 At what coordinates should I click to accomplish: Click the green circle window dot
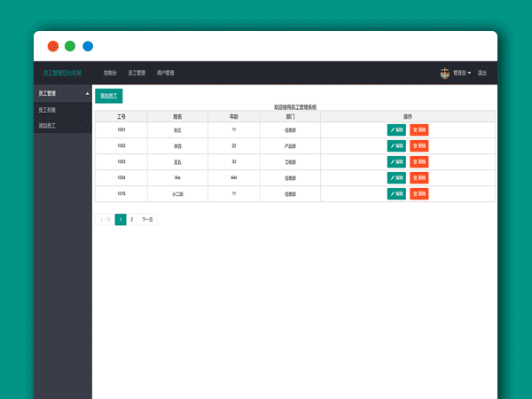[x=70, y=46]
